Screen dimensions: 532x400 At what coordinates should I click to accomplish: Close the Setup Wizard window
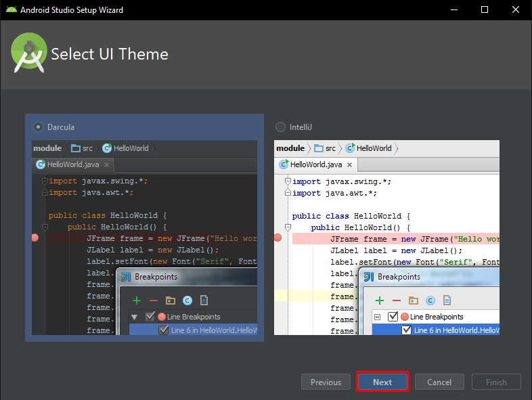point(515,10)
